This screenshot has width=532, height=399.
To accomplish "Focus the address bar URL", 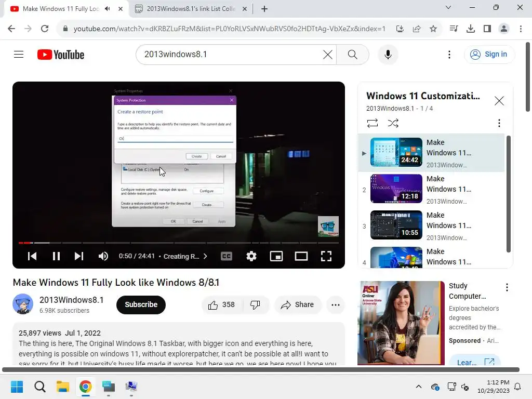I will point(229,29).
